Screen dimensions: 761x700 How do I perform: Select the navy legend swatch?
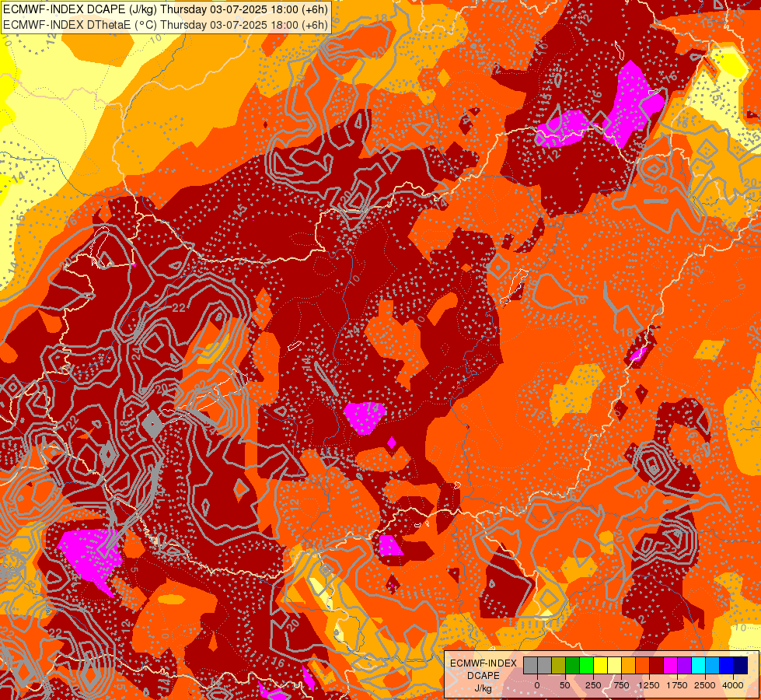point(741,666)
